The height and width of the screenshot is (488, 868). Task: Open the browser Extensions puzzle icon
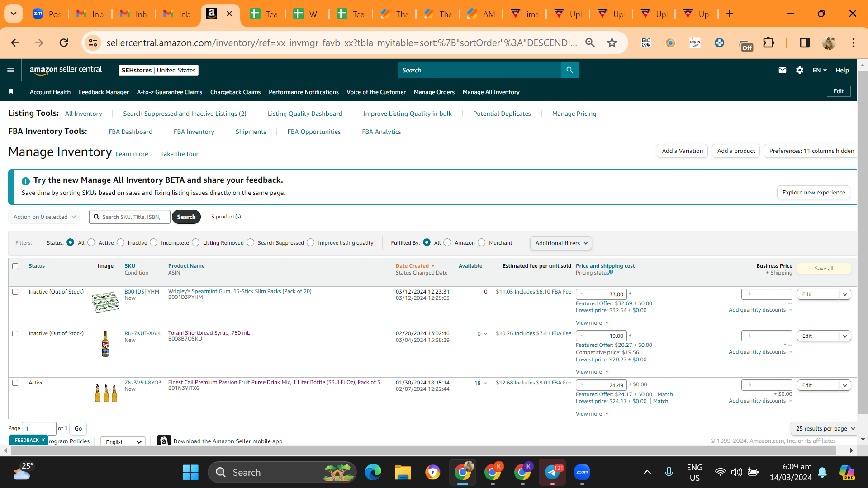pyautogui.click(x=768, y=43)
